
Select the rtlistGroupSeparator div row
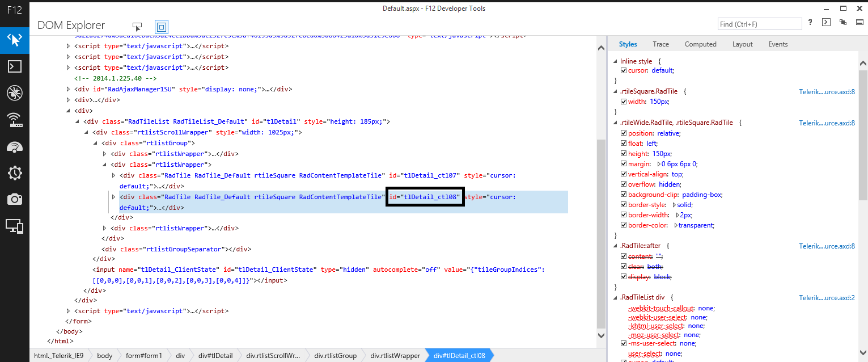[176, 249]
